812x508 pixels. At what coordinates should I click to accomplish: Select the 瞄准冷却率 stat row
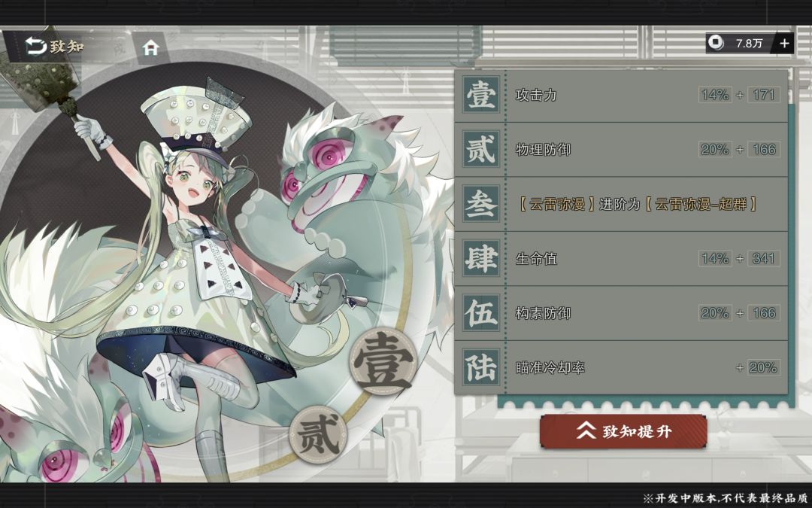[x=622, y=367]
